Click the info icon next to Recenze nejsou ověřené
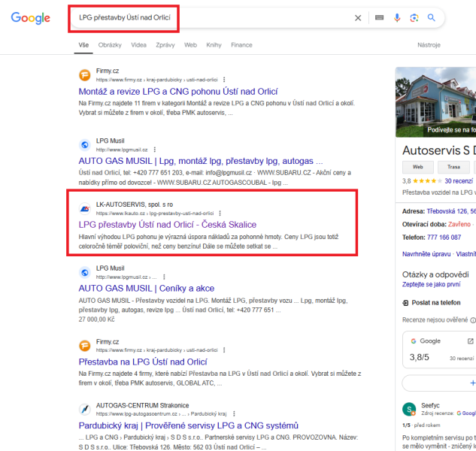 [x=473, y=320]
